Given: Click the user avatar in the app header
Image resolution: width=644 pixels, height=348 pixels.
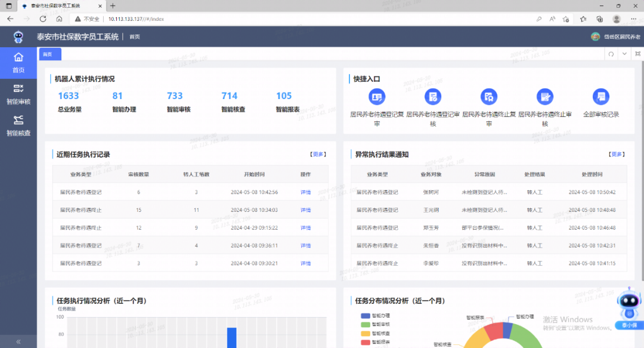Looking at the screenshot, I should (595, 36).
